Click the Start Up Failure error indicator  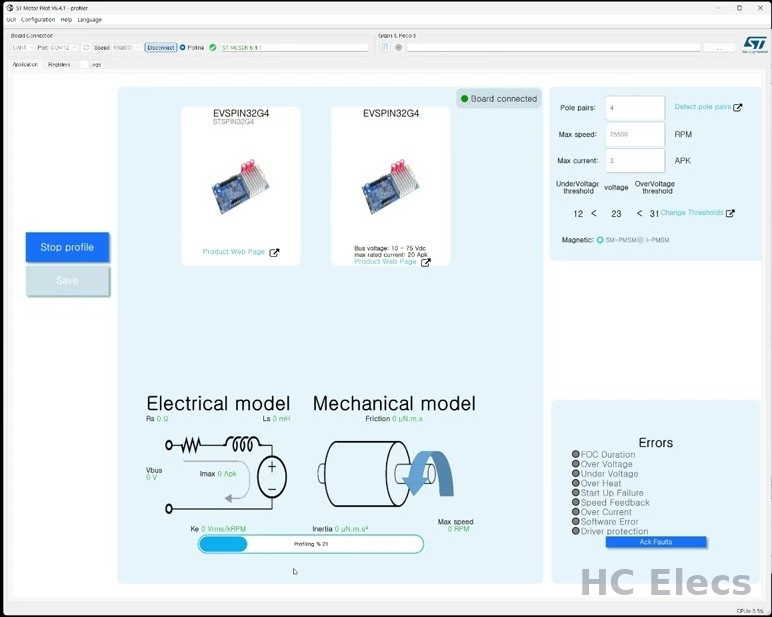576,492
